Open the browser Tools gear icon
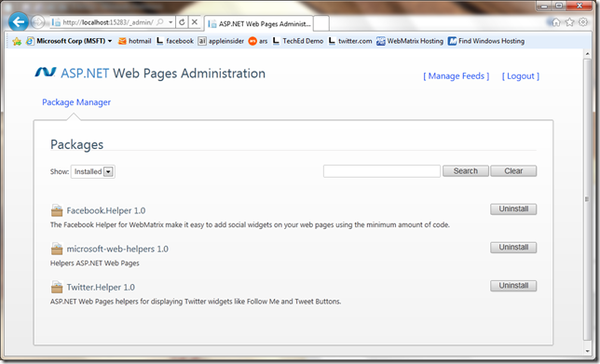This screenshot has width=600, height=364. tap(583, 22)
